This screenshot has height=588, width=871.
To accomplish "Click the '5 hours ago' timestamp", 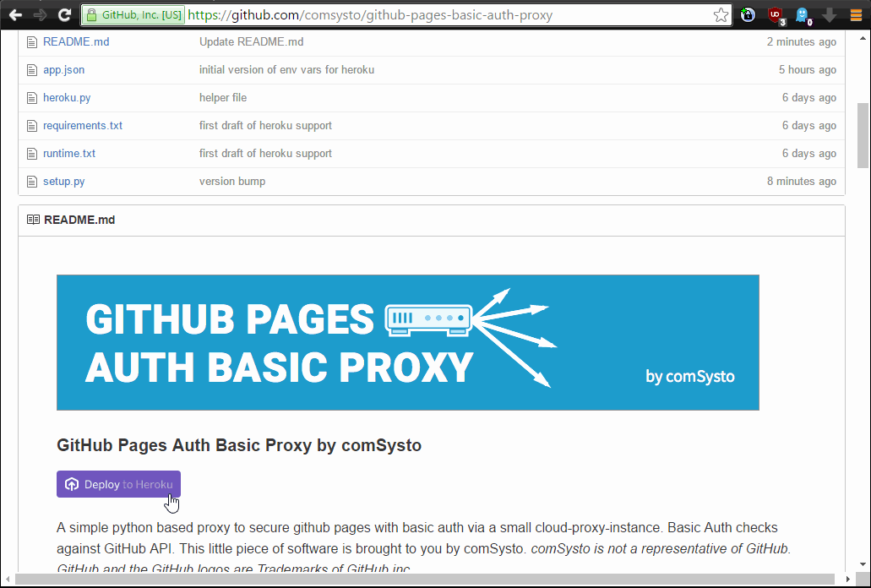I will (x=807, y=70).
